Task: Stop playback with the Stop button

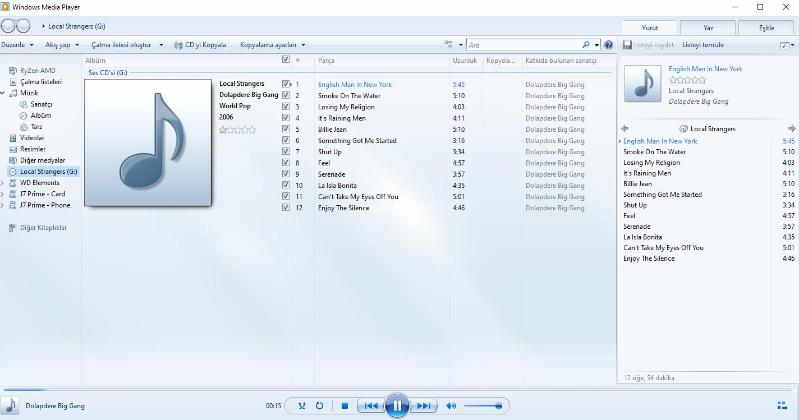Action: [345, 406]
